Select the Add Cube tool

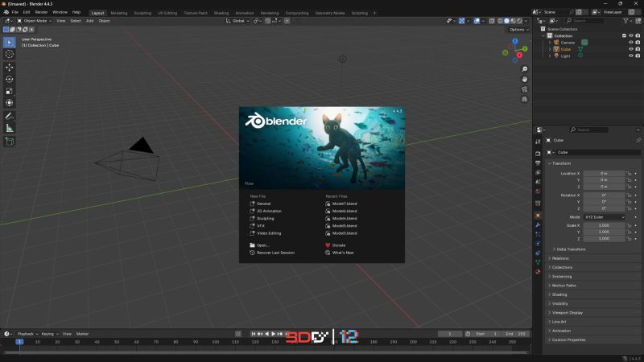[10, 141]
